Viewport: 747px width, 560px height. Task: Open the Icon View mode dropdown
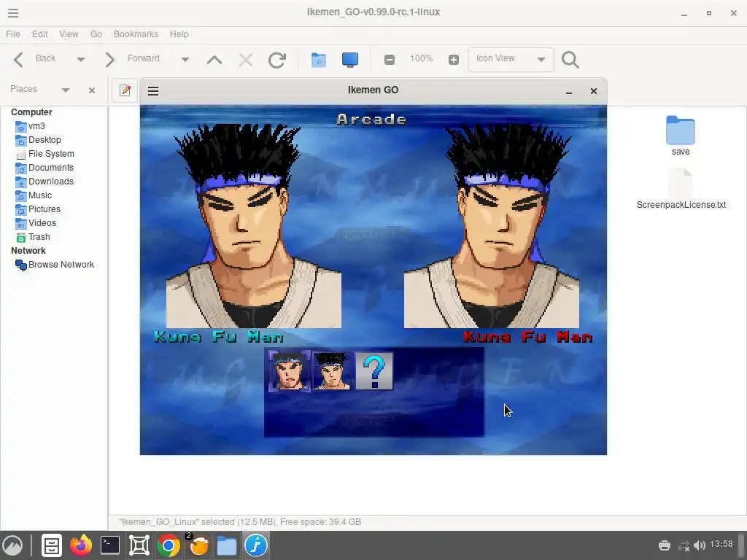click(511, 60)
